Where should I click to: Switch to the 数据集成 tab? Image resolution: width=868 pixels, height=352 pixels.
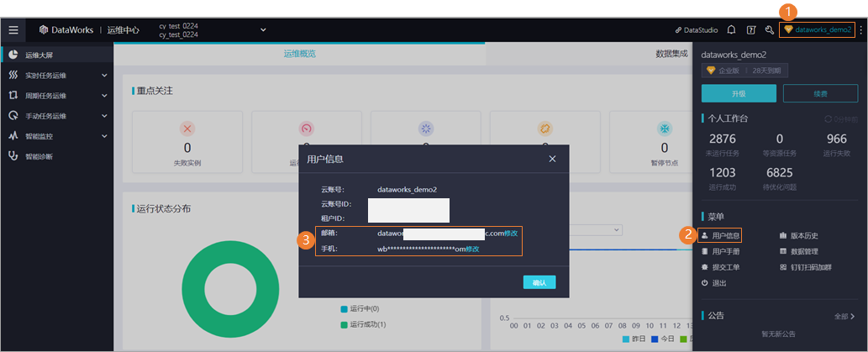point(671,54)
